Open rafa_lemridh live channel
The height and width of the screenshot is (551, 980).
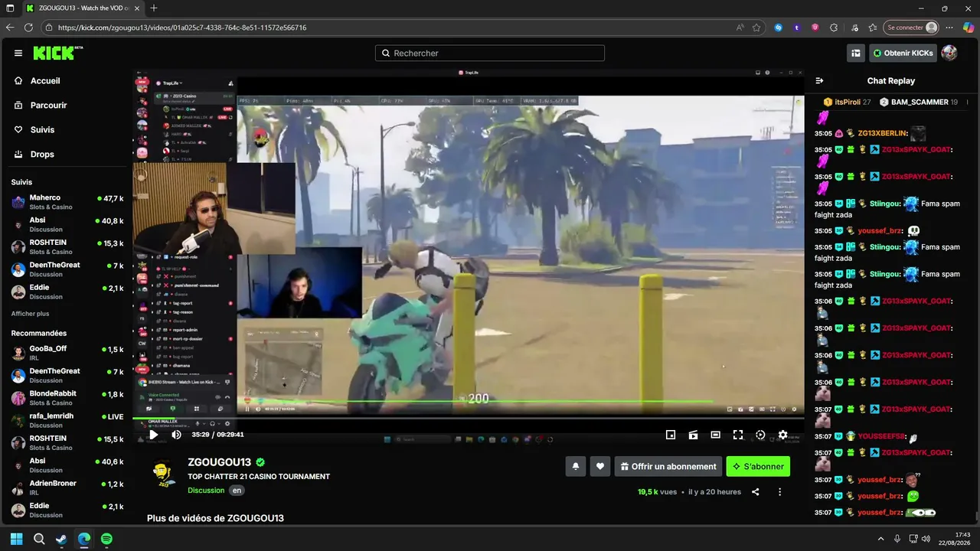(x=67, y=420)
